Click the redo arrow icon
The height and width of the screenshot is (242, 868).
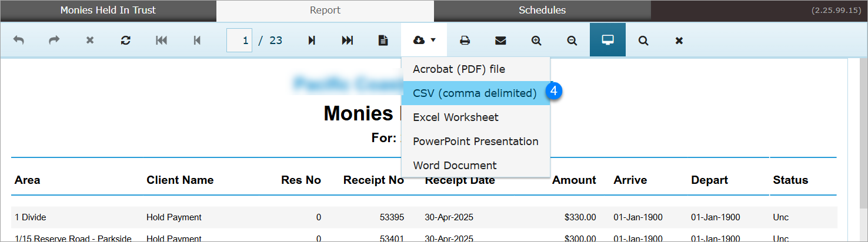54,41
